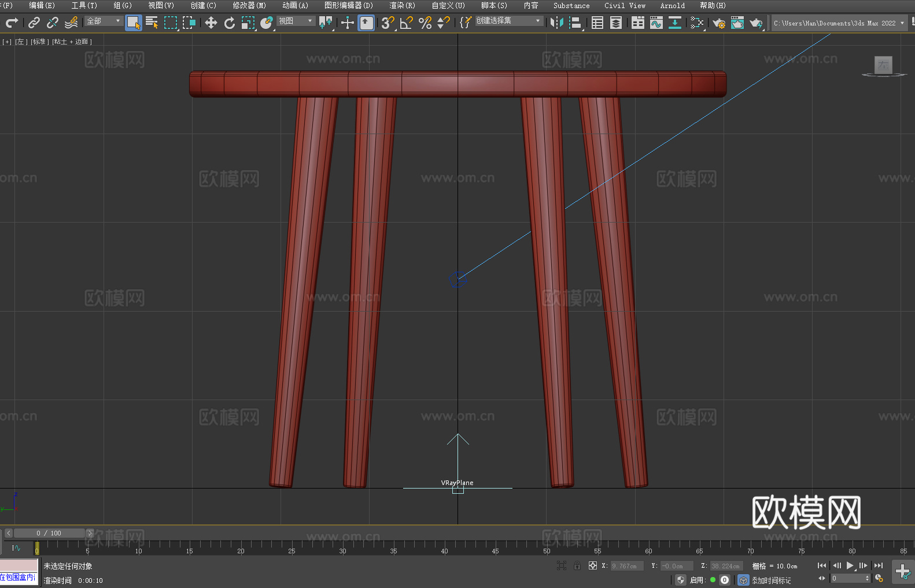Toggle Spinner Snap
915x588 pixels.
[x=444, y=23]
